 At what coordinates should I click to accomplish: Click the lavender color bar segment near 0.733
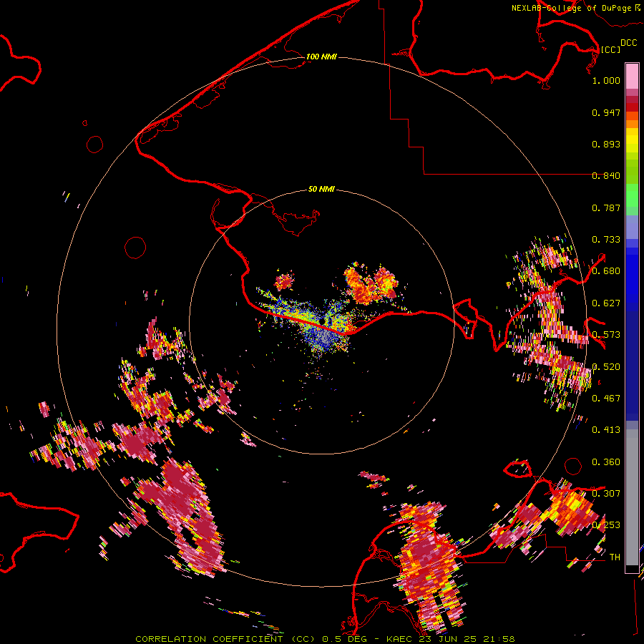(x=632, y=227)
